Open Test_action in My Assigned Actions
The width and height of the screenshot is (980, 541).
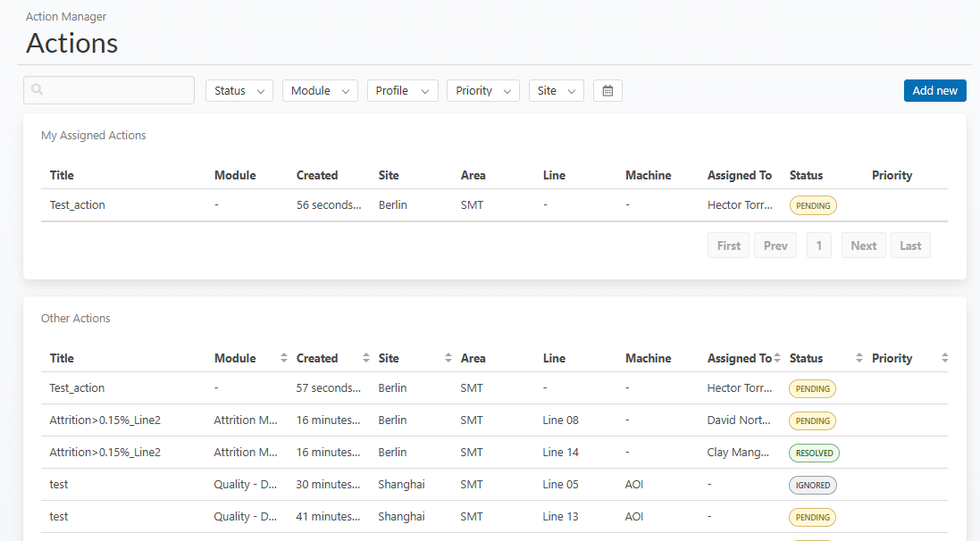pos(78,205)
